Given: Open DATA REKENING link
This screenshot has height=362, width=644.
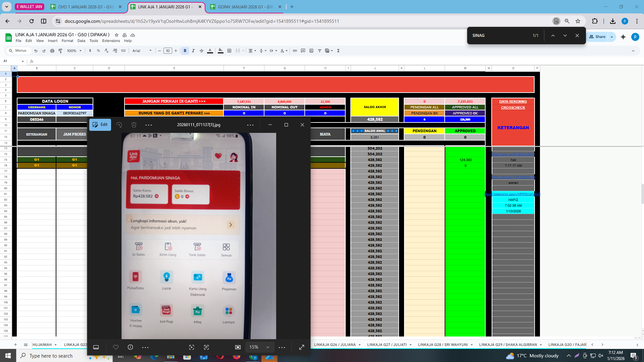Looking at the screenshot, I should coord(513,101).
